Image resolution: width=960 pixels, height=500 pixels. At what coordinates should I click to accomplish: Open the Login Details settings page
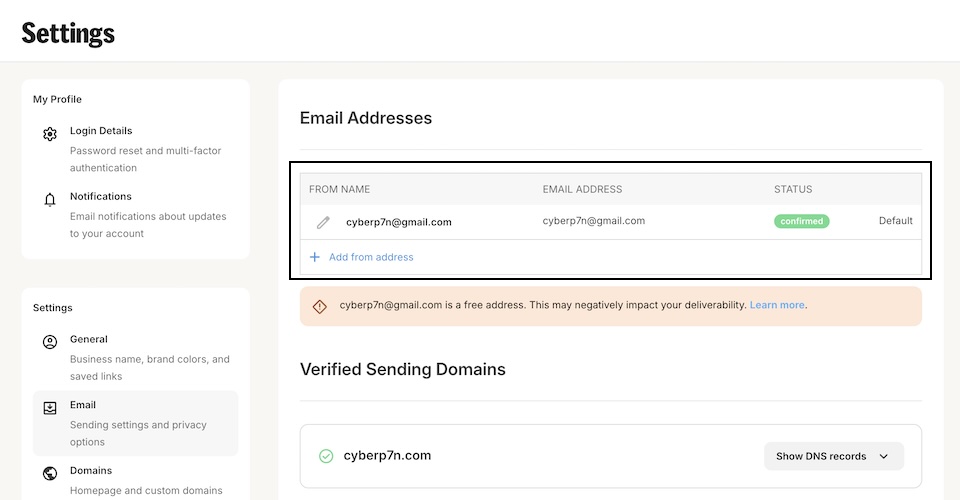(x=101, y=131)
